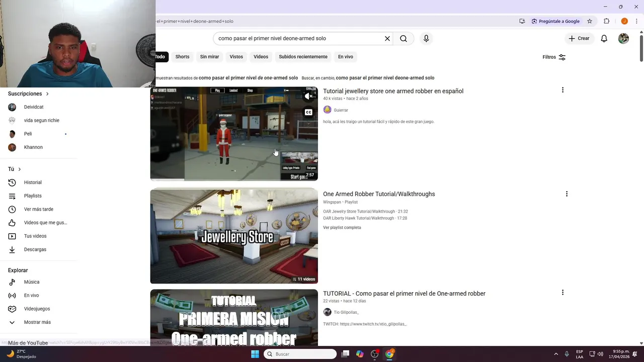
Task: Open YouTube notifications bell
Action: (x=604, y=38)
